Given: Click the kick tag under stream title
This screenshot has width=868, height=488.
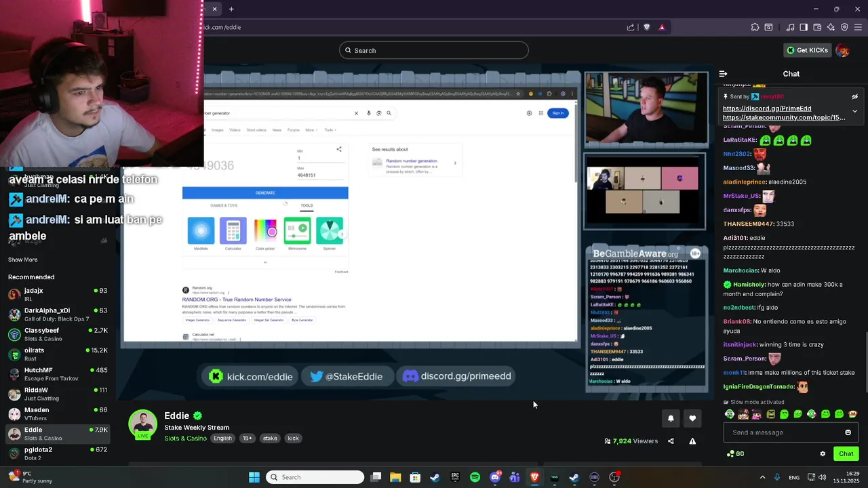Looking at the screenshot, I should click(x=293, y=439).
